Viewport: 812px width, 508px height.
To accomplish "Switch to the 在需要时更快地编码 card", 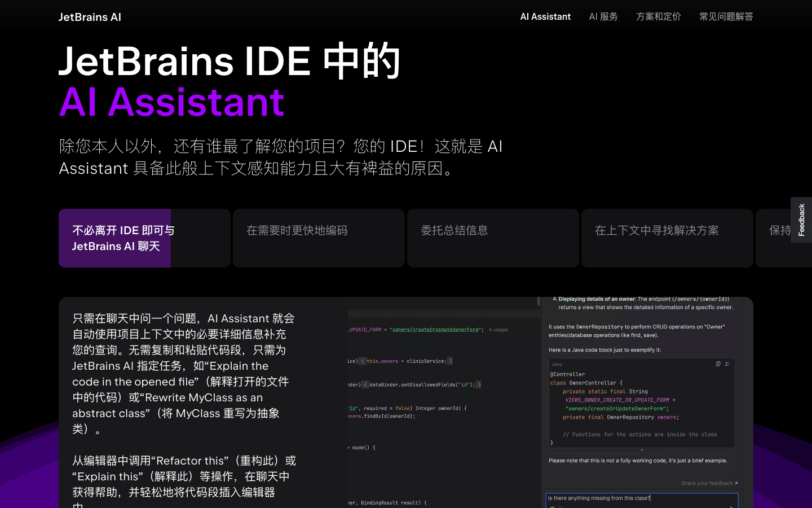I will pyautogui.click(x=319, y=238).
